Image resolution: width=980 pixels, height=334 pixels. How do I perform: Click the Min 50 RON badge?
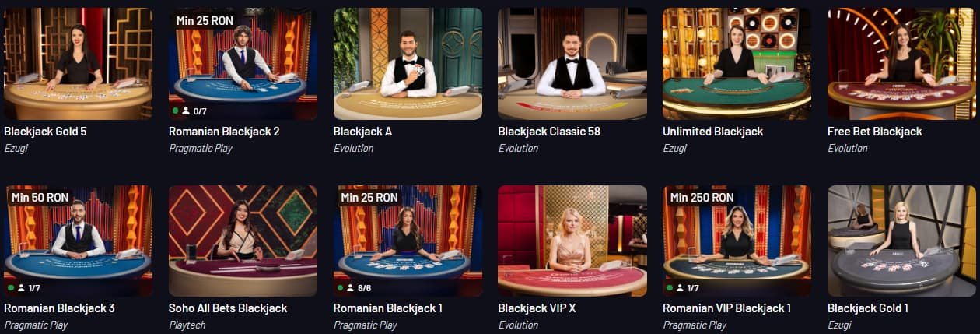40,198
